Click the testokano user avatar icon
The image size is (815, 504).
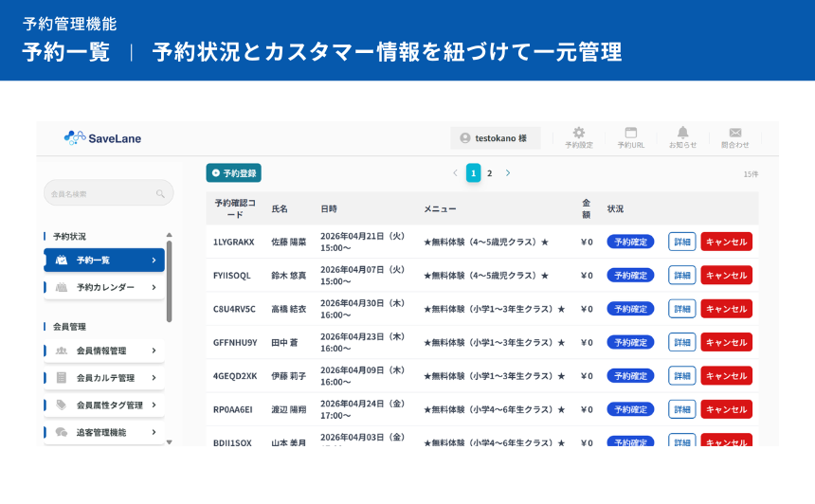pos(465,138)
